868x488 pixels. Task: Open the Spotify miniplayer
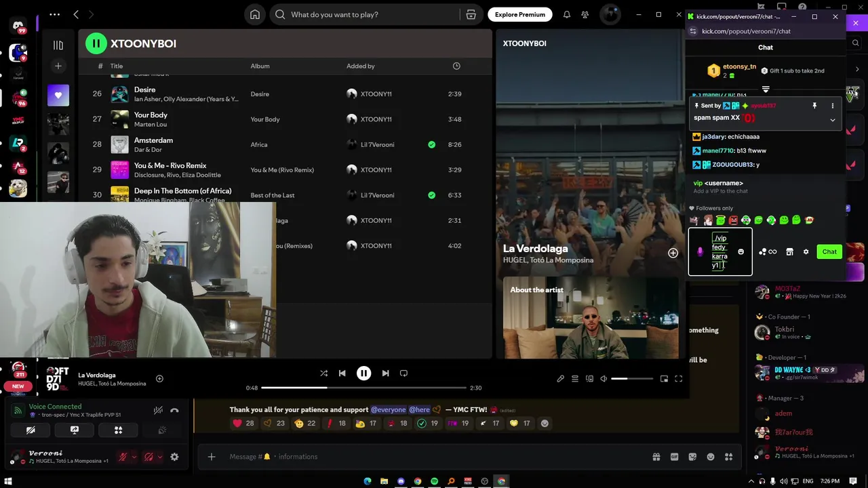pyautogui.click(x=664, y=379)
